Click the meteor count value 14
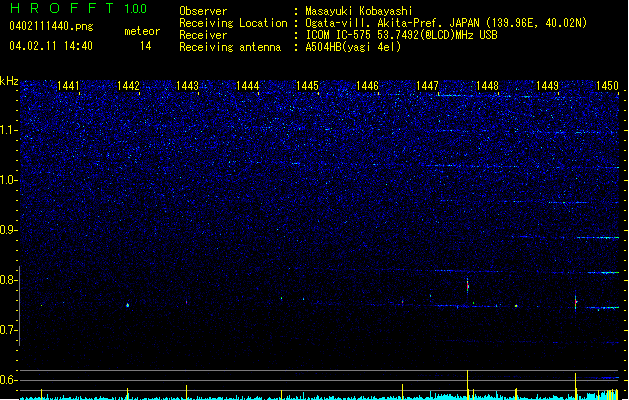 point(145,46)
